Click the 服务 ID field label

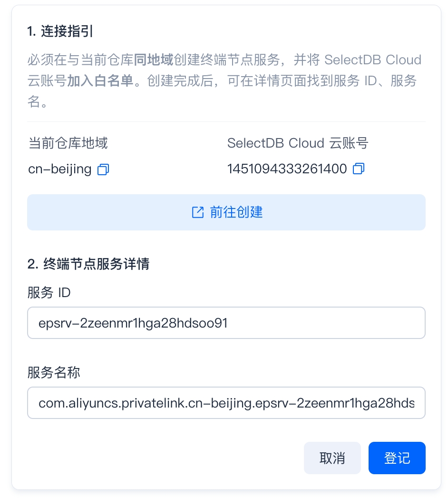(x=49, y=292)
